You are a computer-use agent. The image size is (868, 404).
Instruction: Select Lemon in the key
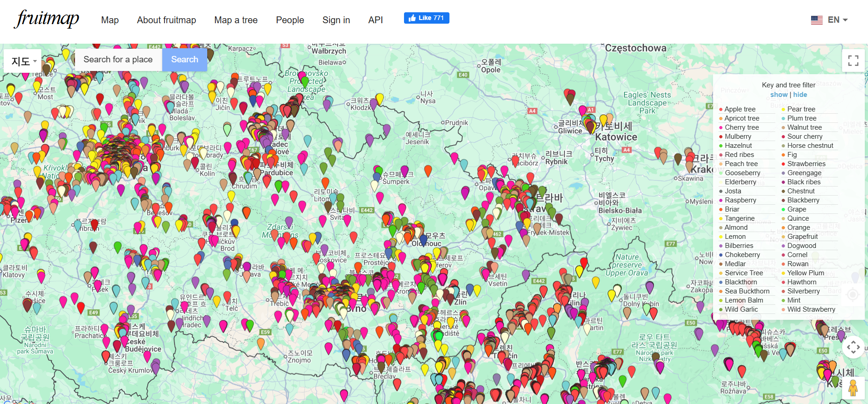click(735, 237)
